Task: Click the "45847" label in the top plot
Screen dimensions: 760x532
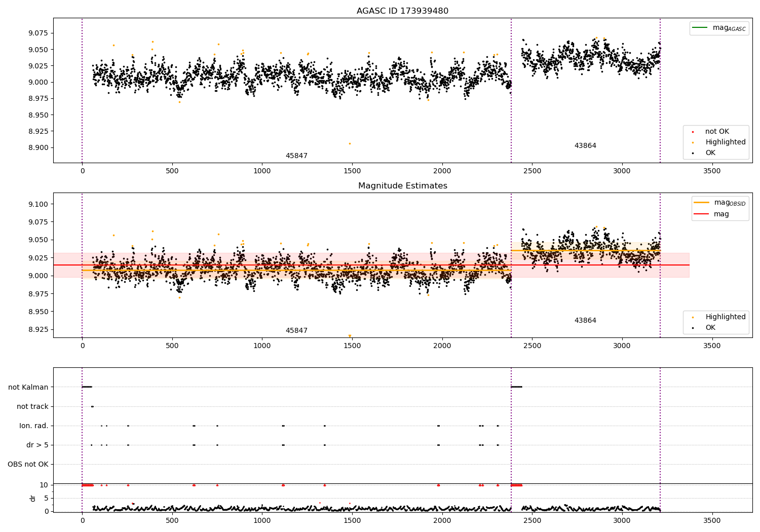Action: (x=296, y=156)
